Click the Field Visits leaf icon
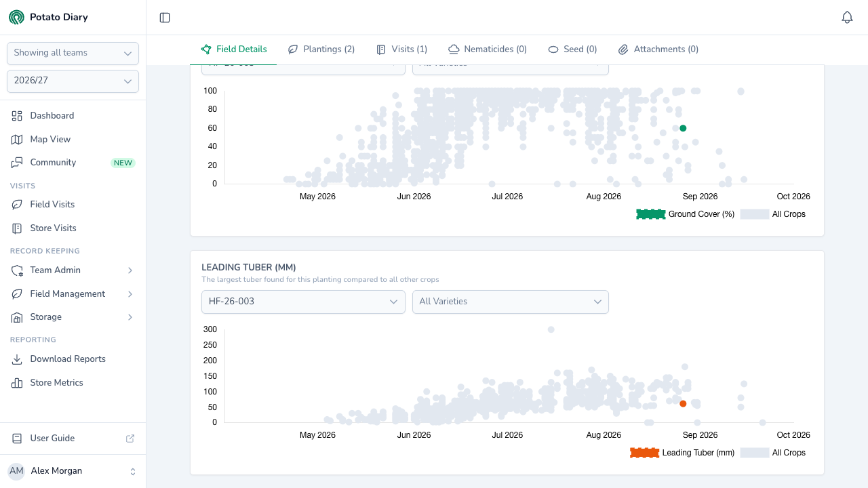The image size is (868, 488). tap(17, 205)
